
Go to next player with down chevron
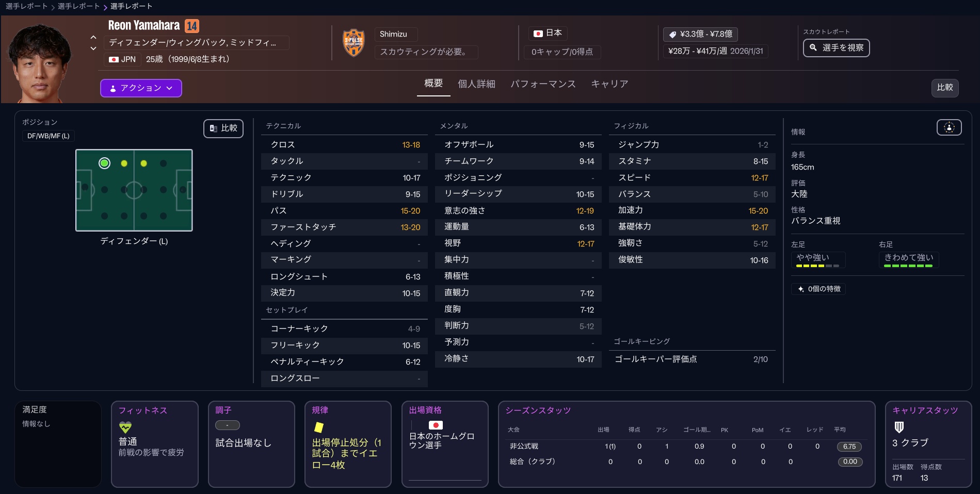[93, 48]
